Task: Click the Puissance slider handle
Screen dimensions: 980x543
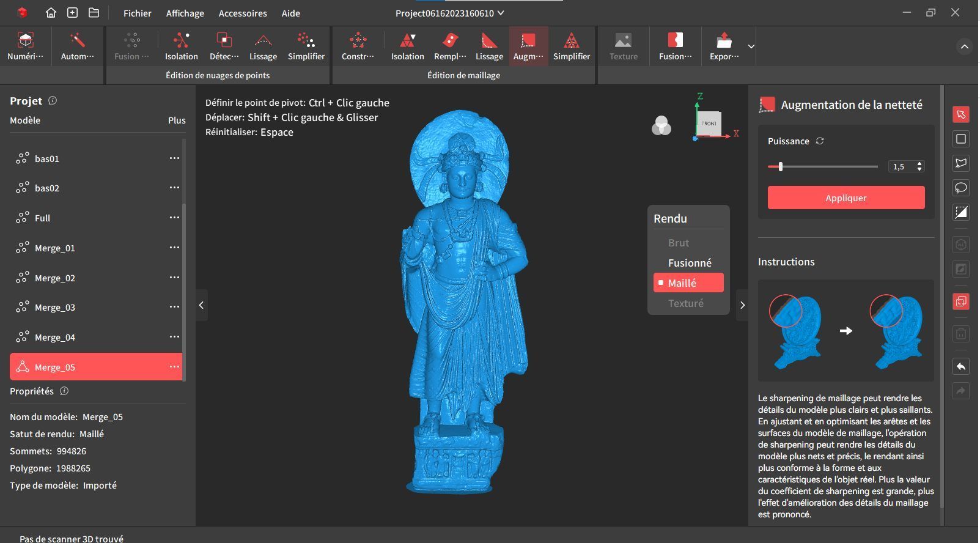Action: pyautogui.click(x=780, y=166)
